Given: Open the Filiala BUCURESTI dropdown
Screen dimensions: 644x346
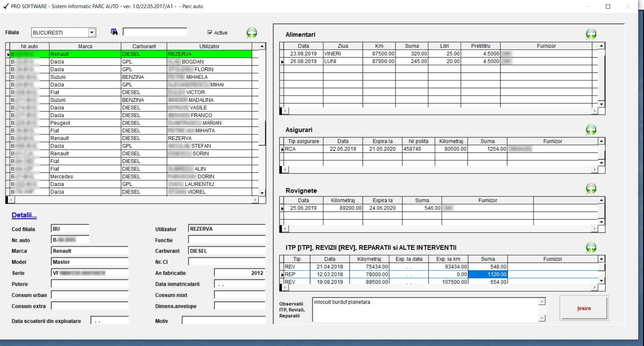Looking at the screenshot, I should 91,33.
